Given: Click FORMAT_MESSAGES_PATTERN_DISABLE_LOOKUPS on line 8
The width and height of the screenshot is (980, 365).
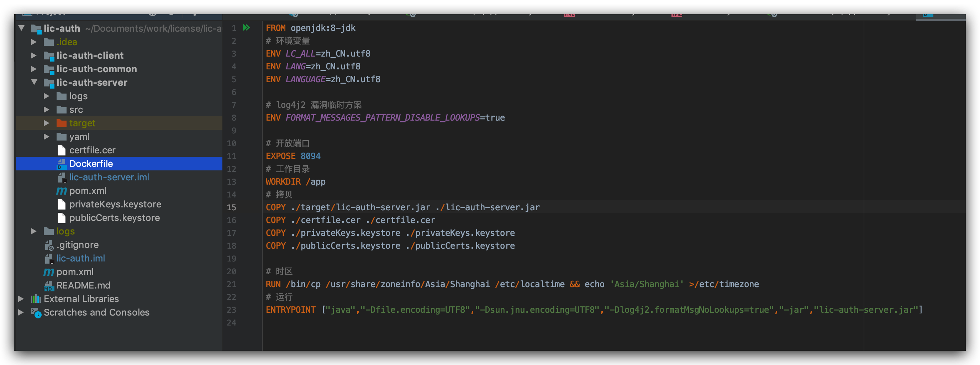Looking at the screenshot, I should (x=383, y=118).
